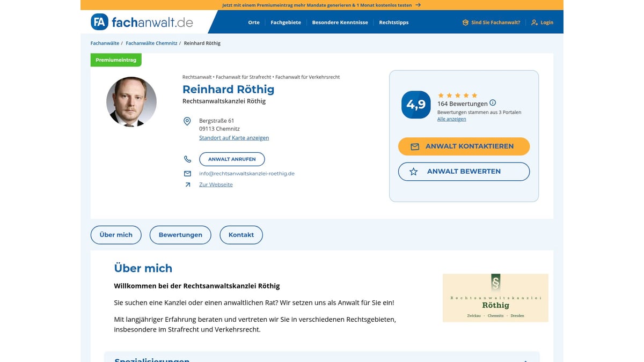Click the person icon next to Login
Viewport: 644px width, 362px height.
pyautogui.click(x=533, y=22)
